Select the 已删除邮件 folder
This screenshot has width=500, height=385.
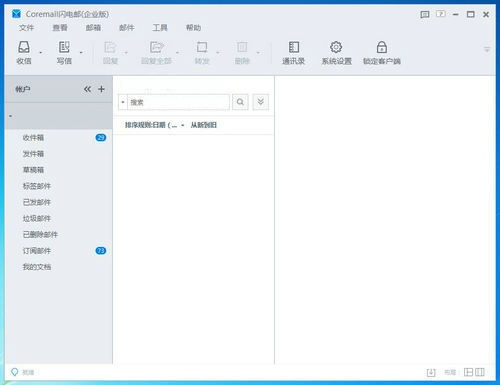click(59, 235)
